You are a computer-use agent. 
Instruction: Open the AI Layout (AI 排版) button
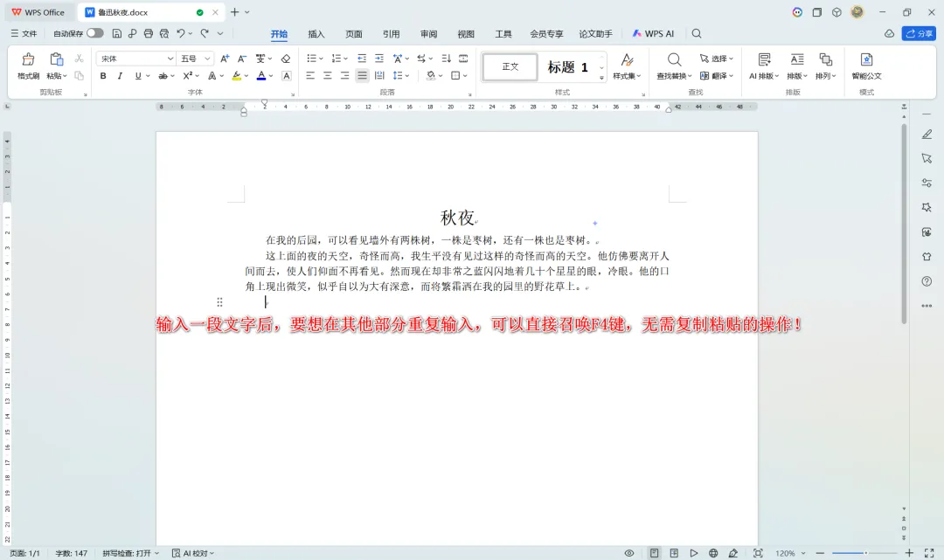pos(764,66)
